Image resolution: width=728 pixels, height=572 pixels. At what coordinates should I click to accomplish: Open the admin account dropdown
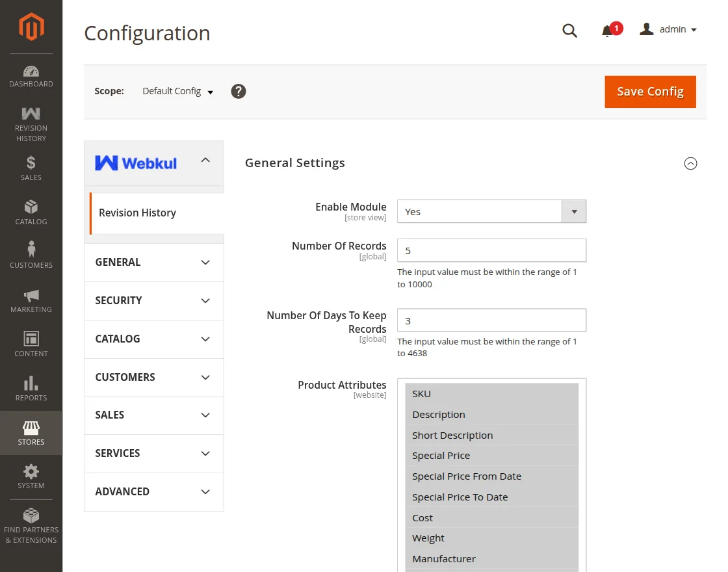pyautogui.click(x=669, y=30)
